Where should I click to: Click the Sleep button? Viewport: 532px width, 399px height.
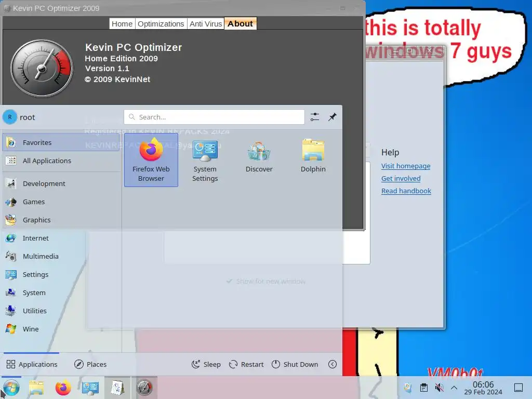(x=206, y=364)
